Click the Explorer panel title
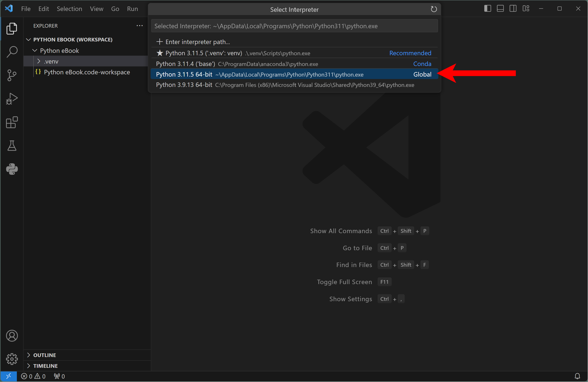This screenshot has height=382, width=588. 45,26
